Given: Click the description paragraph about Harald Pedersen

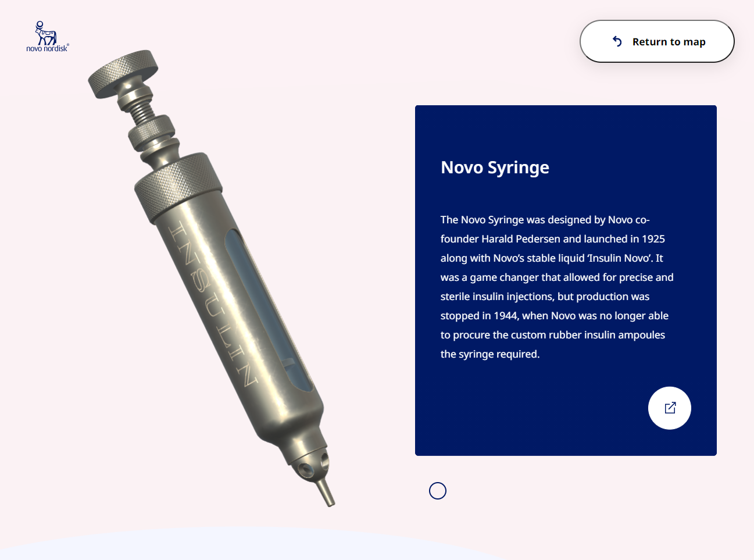Looking at the screenshot, I should point(557,287).
